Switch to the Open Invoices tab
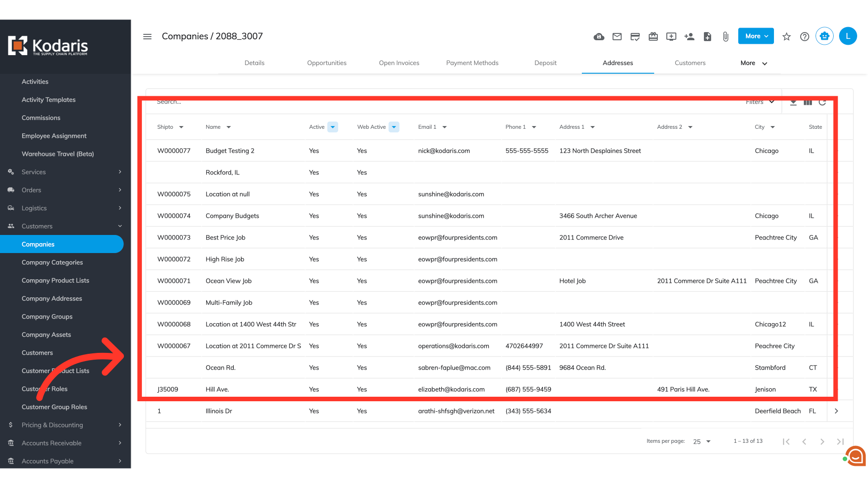 pos(399,63)
